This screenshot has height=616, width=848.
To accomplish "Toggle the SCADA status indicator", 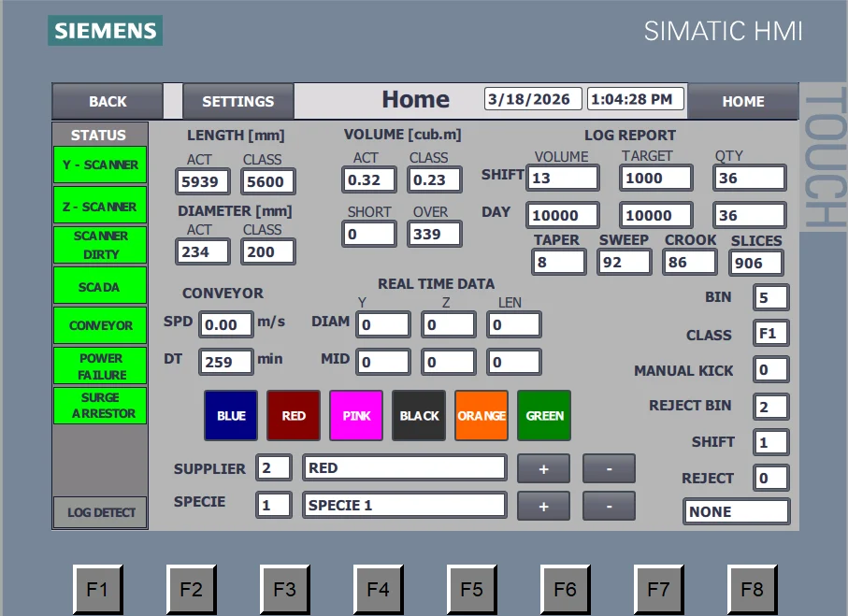I will (x=100, y=287).
